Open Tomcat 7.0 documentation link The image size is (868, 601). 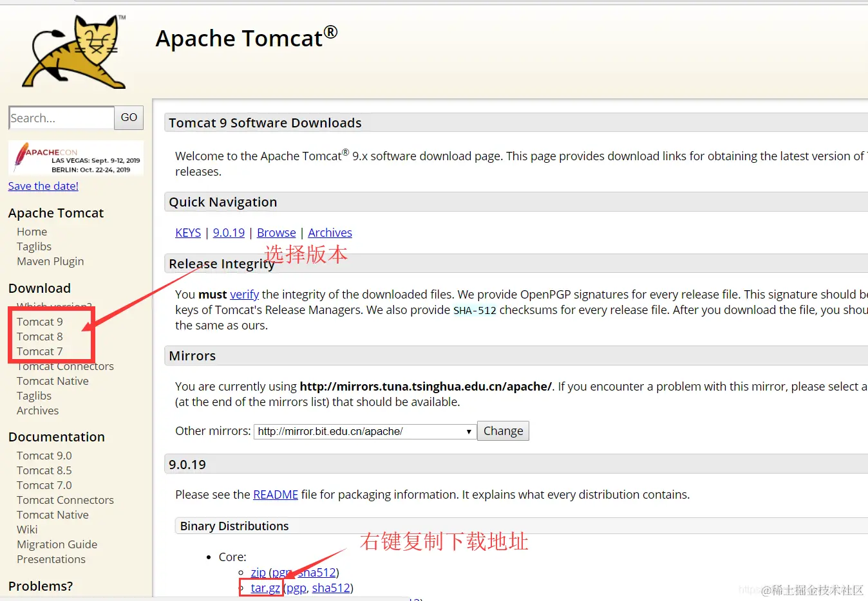(44, 485)
